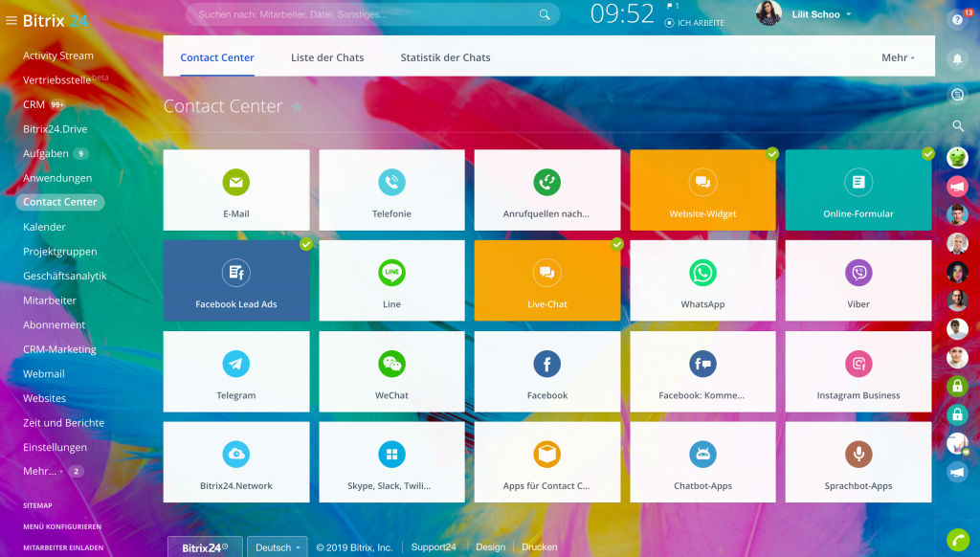Open the WeChat icon
The height and width of the screenshot is (557, 980).
point(391,364)
